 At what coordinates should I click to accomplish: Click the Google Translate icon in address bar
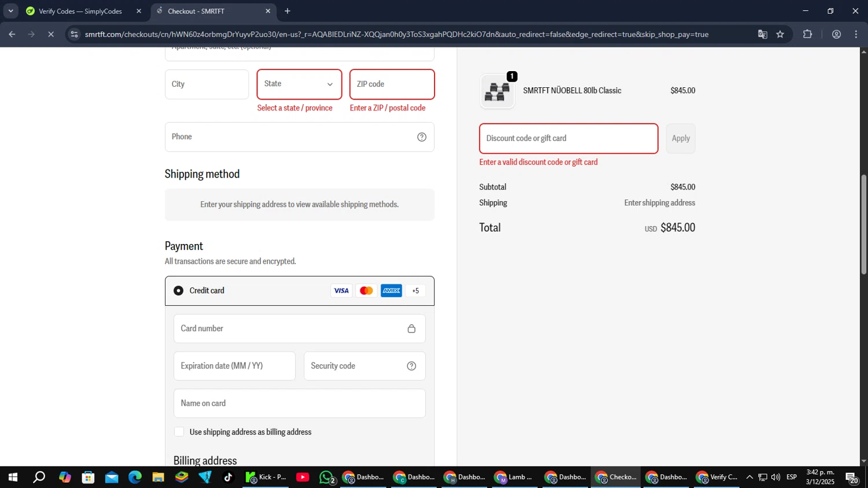point(763,35)
